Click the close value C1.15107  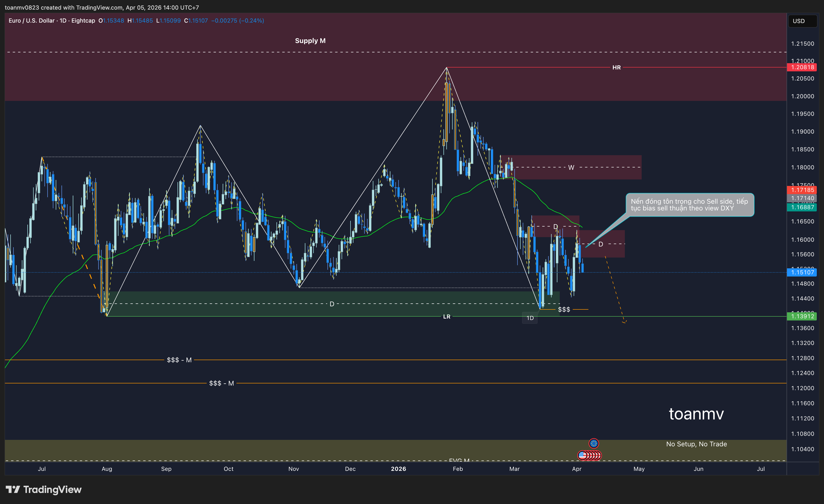pos(196,21)
